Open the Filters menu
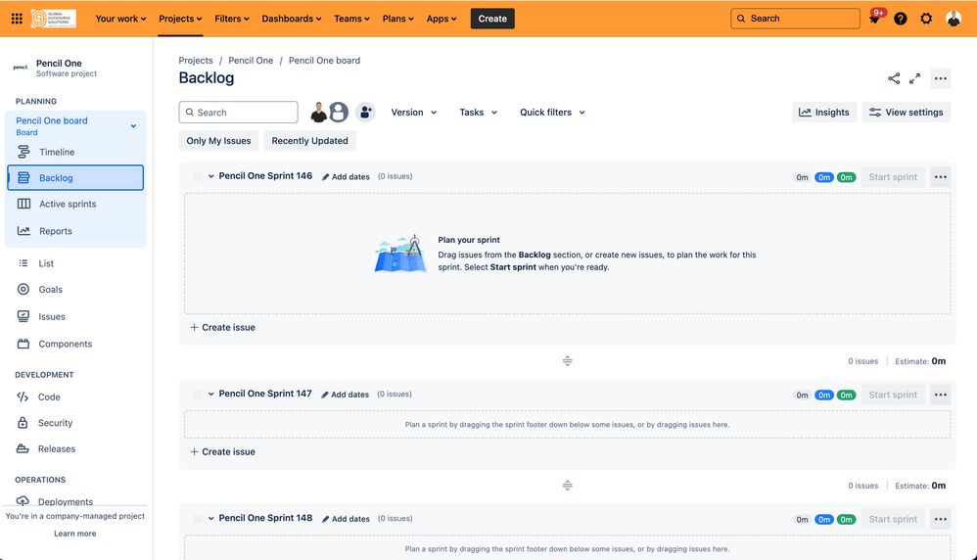Viewport: 977px width, 560px height. [232, 19]
